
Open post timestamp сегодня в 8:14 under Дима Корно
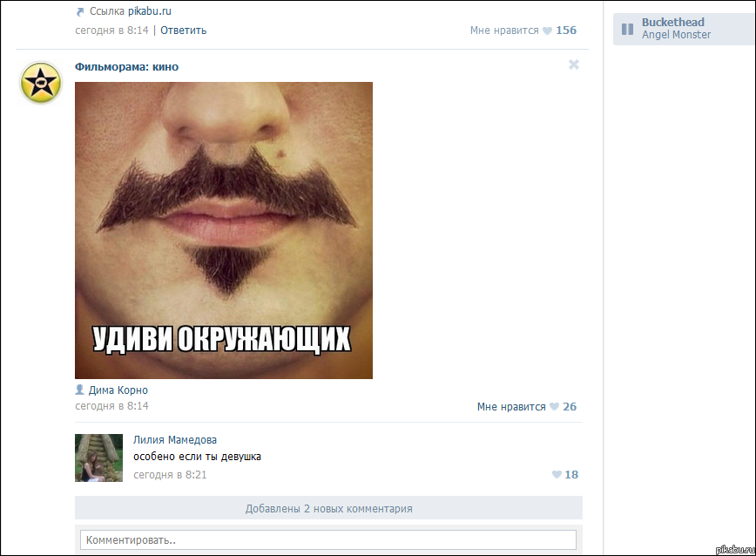tap(111, 406)
